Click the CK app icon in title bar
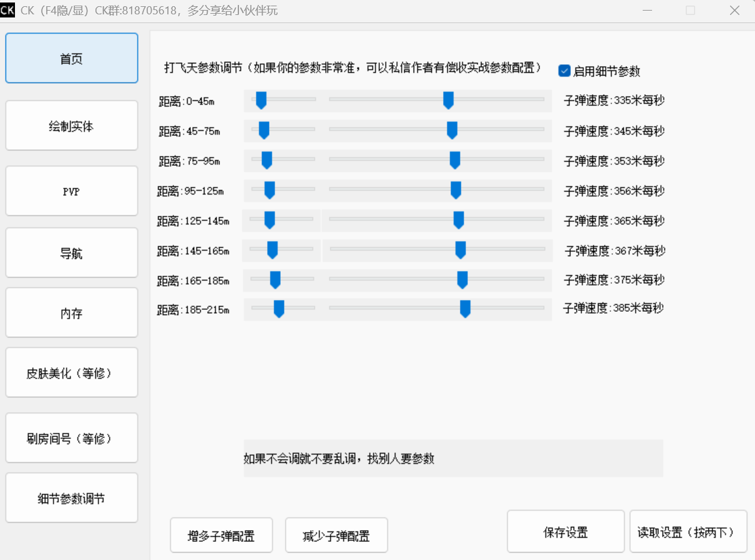Image resolution: width=755 pixels, height=560 pixels. click(7, 10)
